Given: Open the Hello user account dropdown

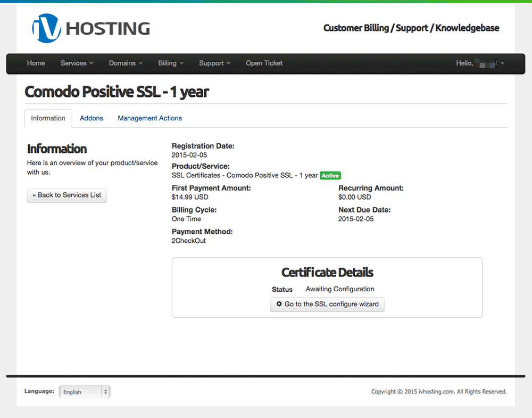Looking at the screenshot, I should pos(480,63).
